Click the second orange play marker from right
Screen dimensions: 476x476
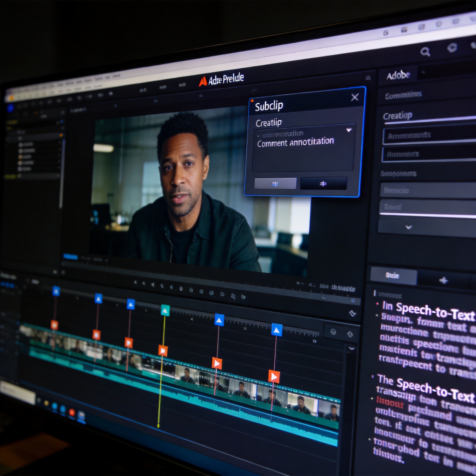click(217, 363)
